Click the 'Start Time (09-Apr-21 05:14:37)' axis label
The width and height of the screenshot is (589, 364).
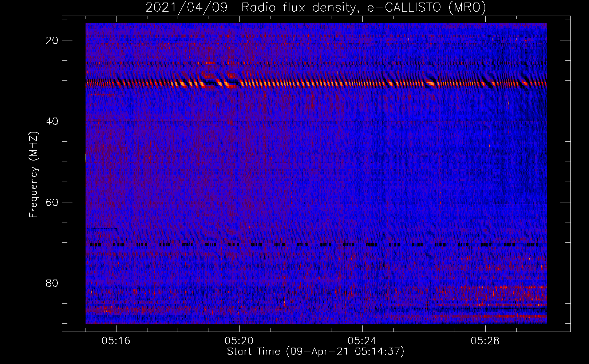coord(316,352)
